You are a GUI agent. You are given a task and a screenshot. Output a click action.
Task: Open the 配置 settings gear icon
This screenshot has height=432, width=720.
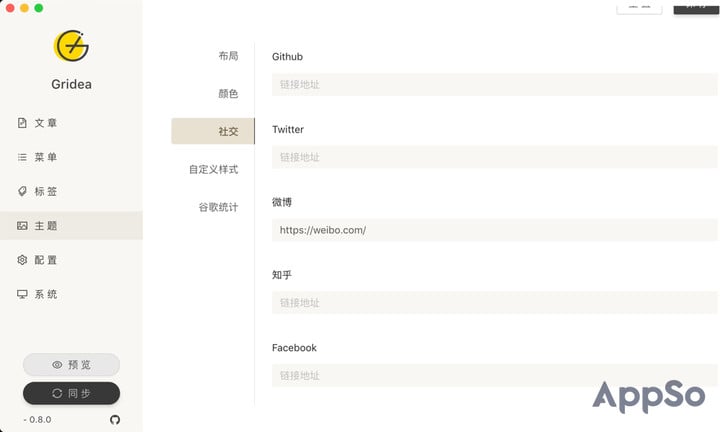(22, 260)
